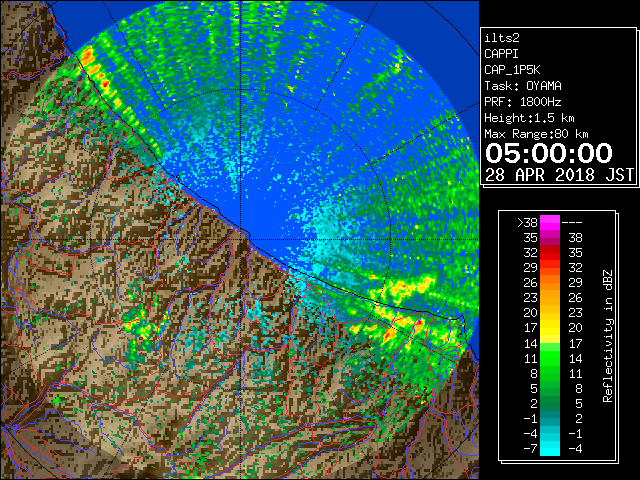Select the 'ilts2' label in the info box
The width and height of the screenshot is (640, 480).
[502, 38]
